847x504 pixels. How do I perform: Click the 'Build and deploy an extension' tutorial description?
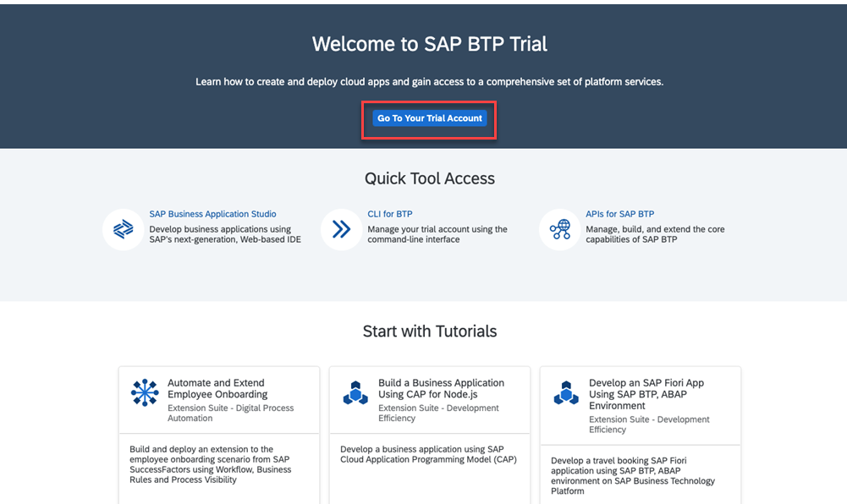pos(210,464)
